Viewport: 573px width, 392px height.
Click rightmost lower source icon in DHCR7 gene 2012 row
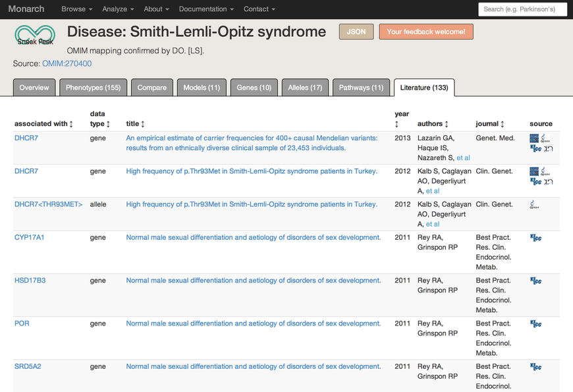[x=548, y=181]
